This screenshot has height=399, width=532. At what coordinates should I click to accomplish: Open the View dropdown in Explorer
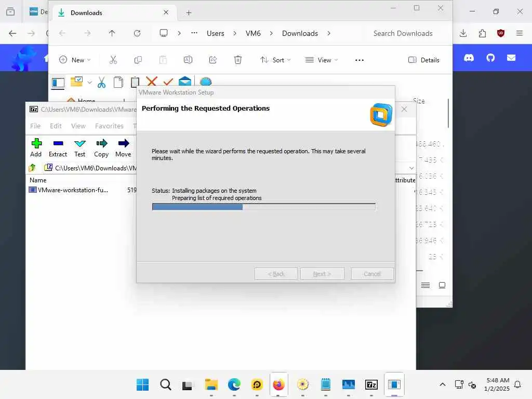pos(322,60)
